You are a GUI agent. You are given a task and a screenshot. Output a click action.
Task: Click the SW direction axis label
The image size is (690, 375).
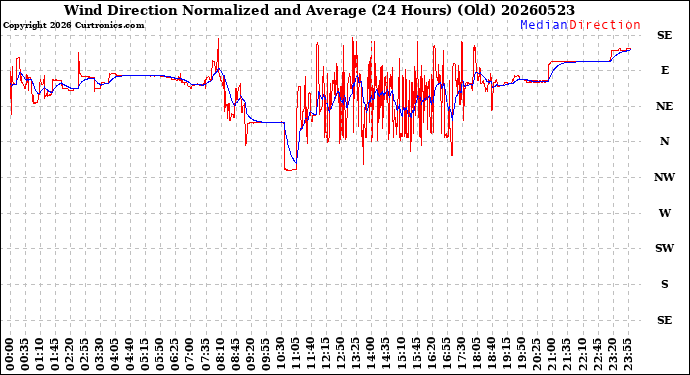664,248
